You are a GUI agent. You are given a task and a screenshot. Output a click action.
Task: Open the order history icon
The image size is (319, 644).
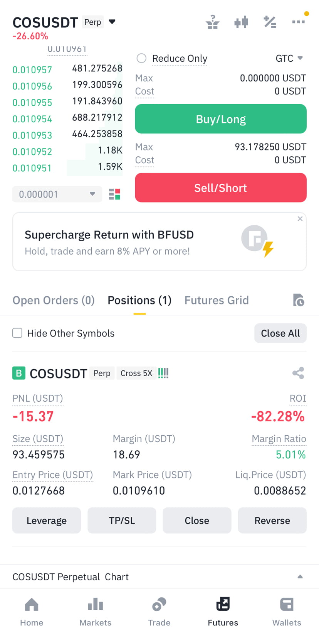299,300
